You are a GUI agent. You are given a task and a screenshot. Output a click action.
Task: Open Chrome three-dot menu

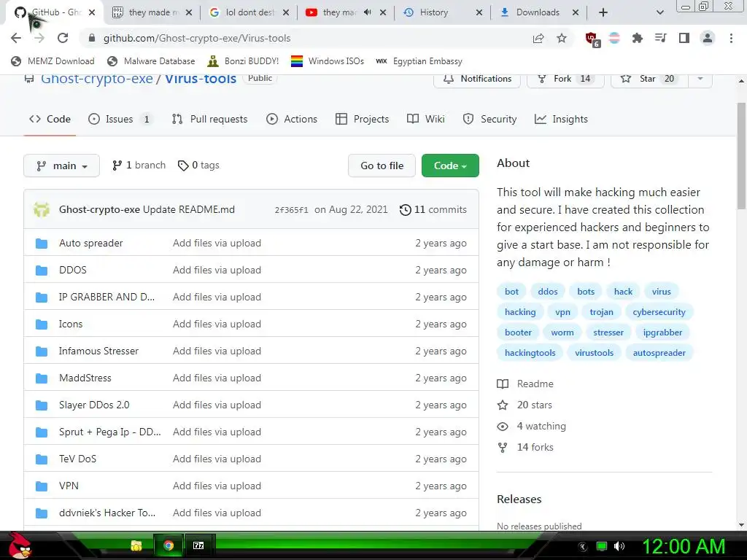click(x=731, y=38)
